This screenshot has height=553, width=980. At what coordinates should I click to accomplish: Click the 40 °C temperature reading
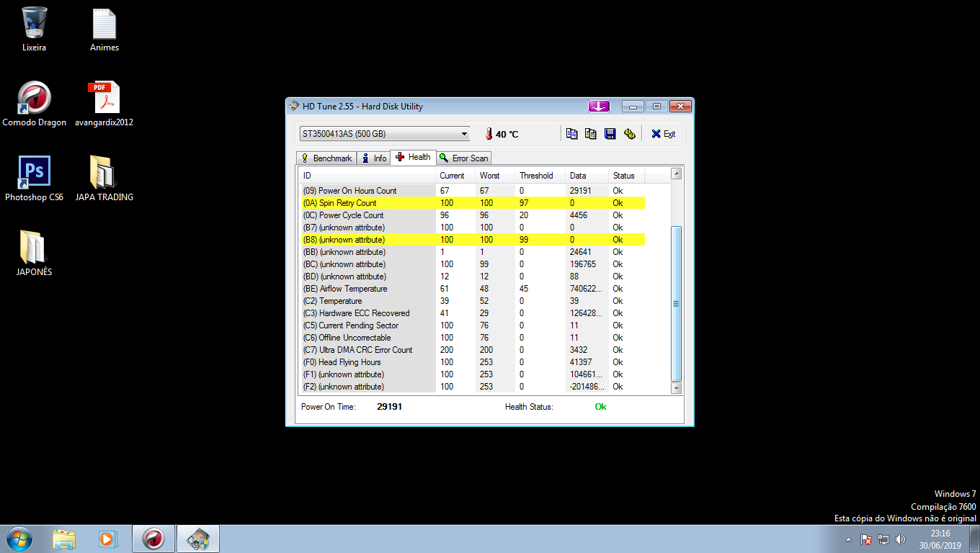[x=507, y=135]
